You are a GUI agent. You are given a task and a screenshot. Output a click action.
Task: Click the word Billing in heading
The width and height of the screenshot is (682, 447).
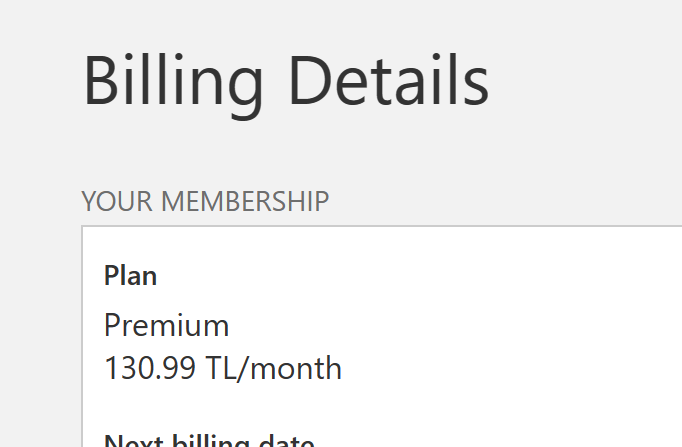point(172,80)
